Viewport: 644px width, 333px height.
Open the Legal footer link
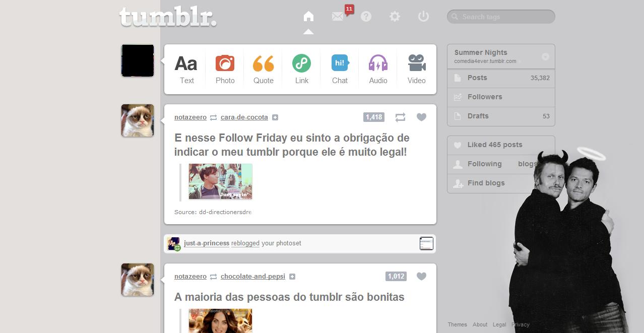click(499, 324)
